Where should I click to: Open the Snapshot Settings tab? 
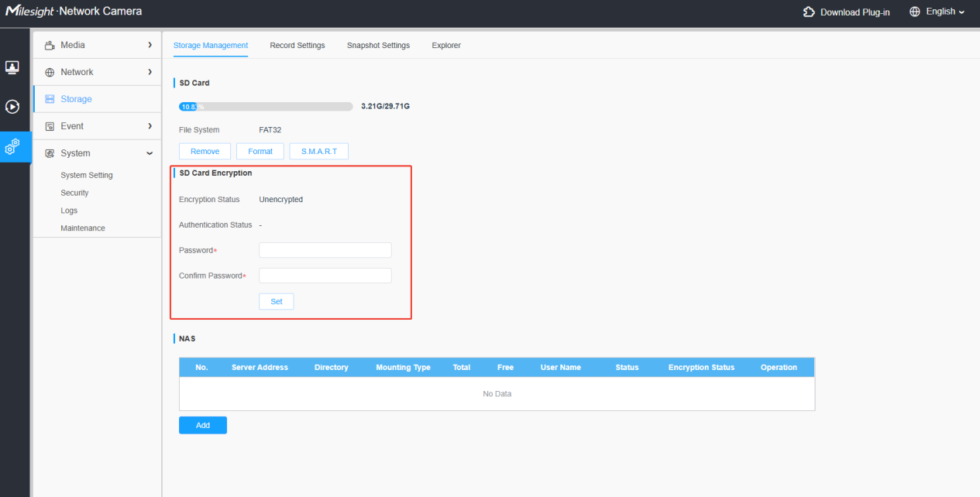[378, 46]
